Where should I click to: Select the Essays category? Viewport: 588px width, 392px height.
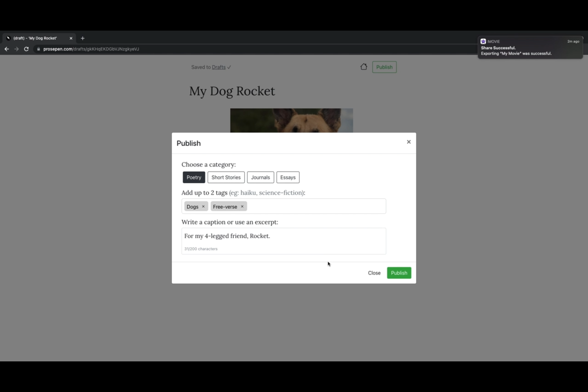(x=288, y=177)
